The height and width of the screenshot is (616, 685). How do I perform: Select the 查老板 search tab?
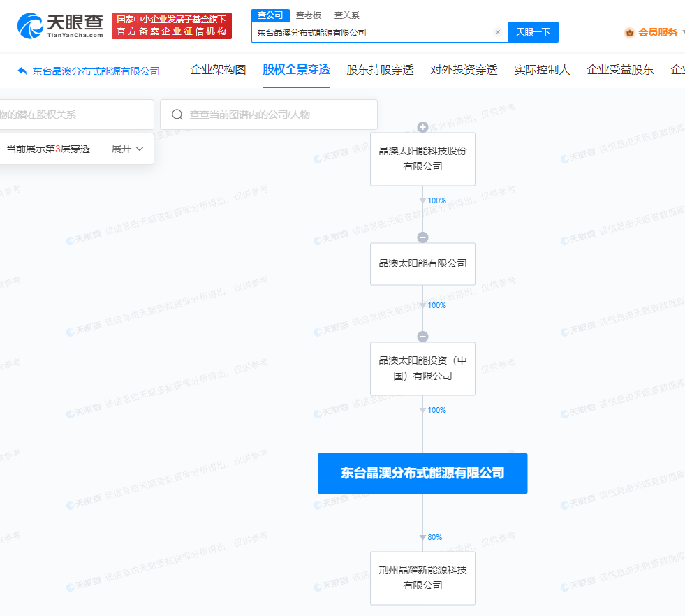pyautogui.click(x=309, y=15)
